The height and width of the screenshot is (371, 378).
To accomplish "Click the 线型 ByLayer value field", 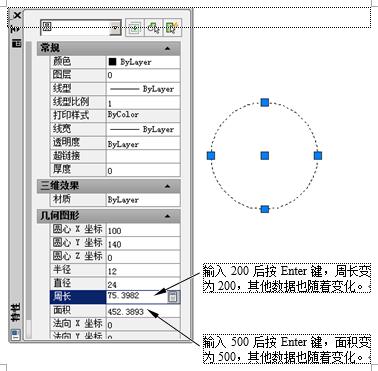I will pyautogui.click(x=143, y=89).
